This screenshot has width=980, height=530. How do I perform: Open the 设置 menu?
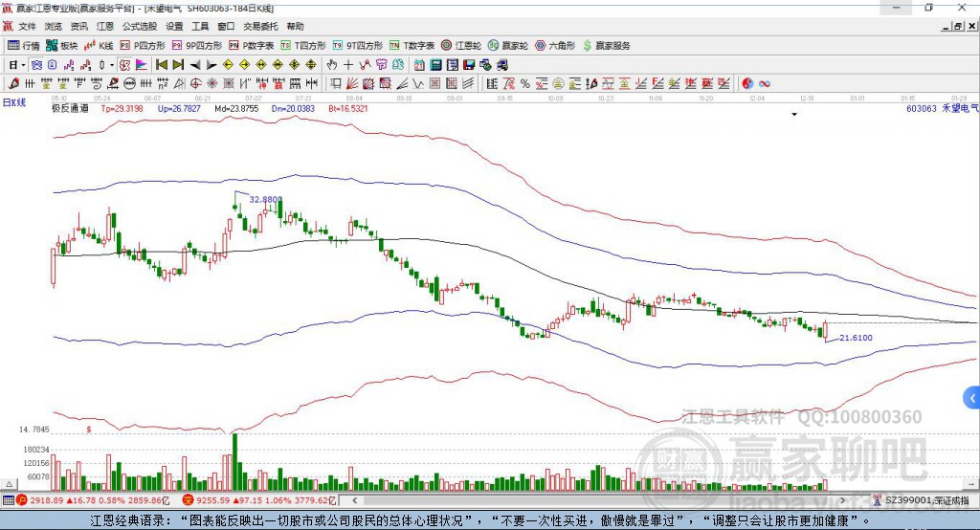tap(174, 26)
